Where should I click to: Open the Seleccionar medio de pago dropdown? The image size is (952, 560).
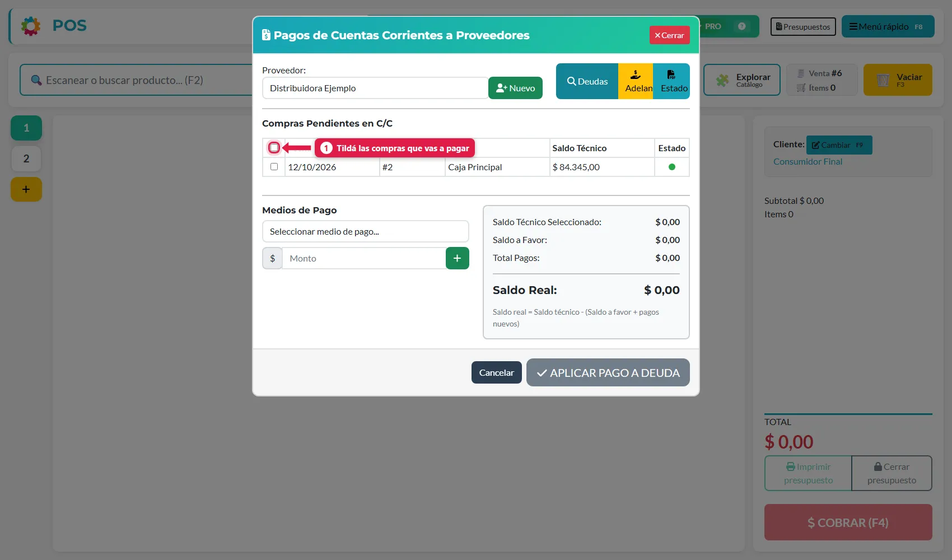366,231
